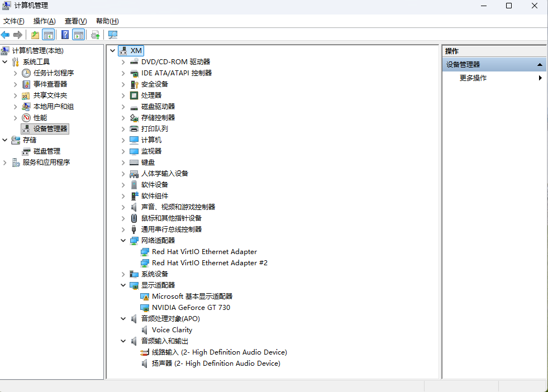Click the Help icon in the toolbar
The width and height of the screenshot is (548, 392).
coord(65,35)
